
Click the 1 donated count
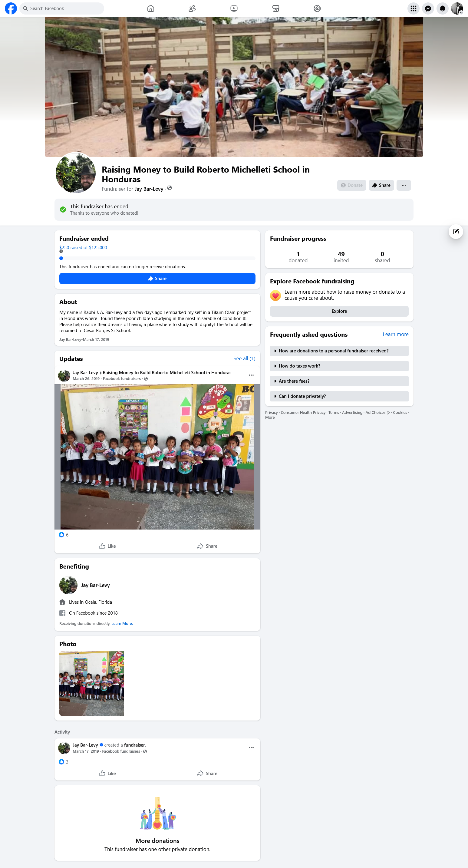[x=298, y=257]
